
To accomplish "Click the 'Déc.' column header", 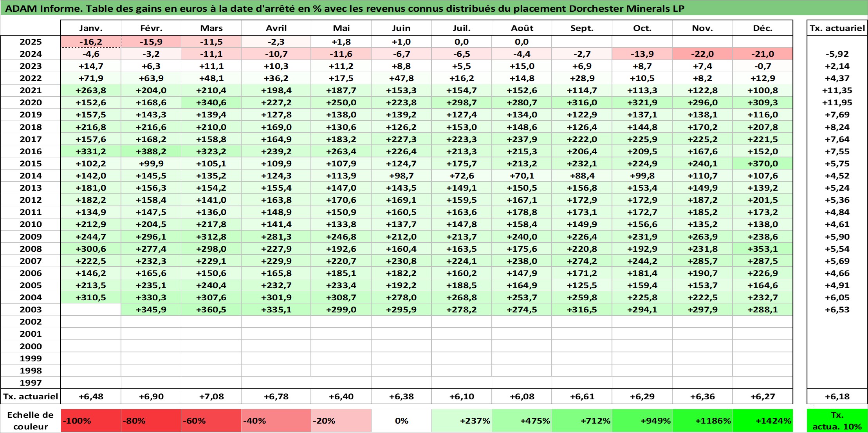I will (x=763, y=28).
